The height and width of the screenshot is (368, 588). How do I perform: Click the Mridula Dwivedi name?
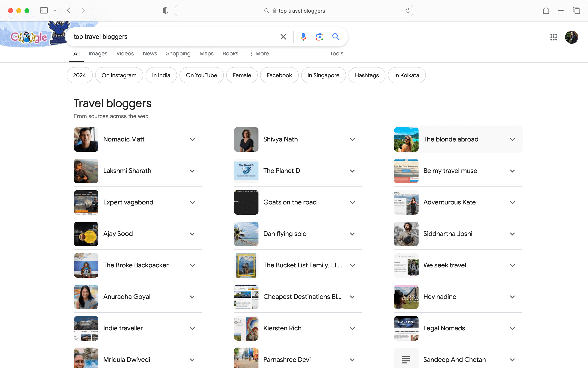point(127,359)
